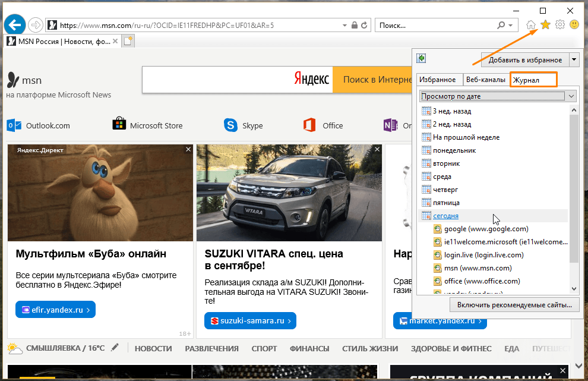Edit location using the pencil icon next to СМЫШЛЯЕВКА
The width and height of the screenshot is (588, 381).
tap(115, 348)
